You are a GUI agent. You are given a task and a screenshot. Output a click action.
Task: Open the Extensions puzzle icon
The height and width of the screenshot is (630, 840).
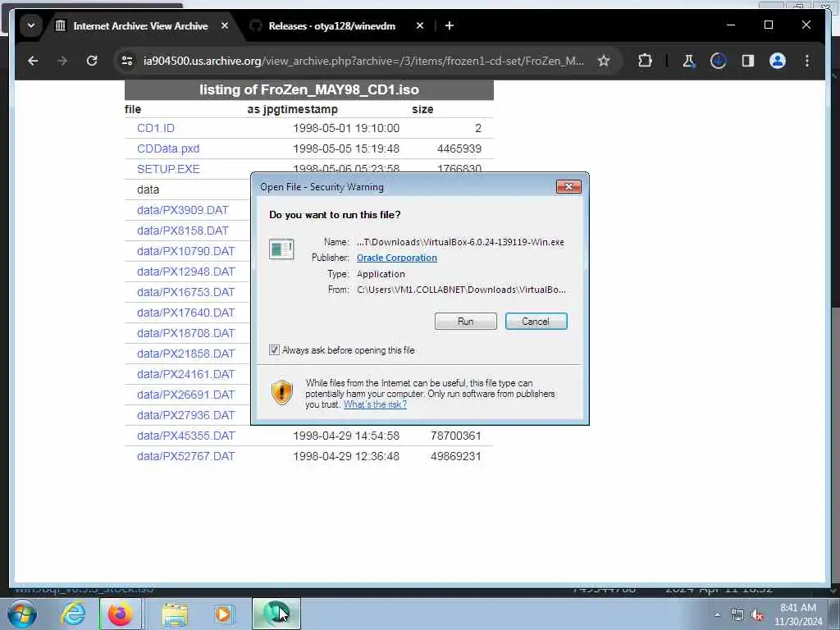coord(645,61)
